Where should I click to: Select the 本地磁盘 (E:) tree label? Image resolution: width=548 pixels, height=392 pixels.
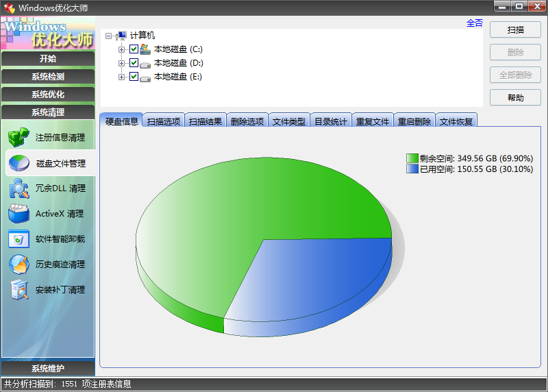point(178,77)
